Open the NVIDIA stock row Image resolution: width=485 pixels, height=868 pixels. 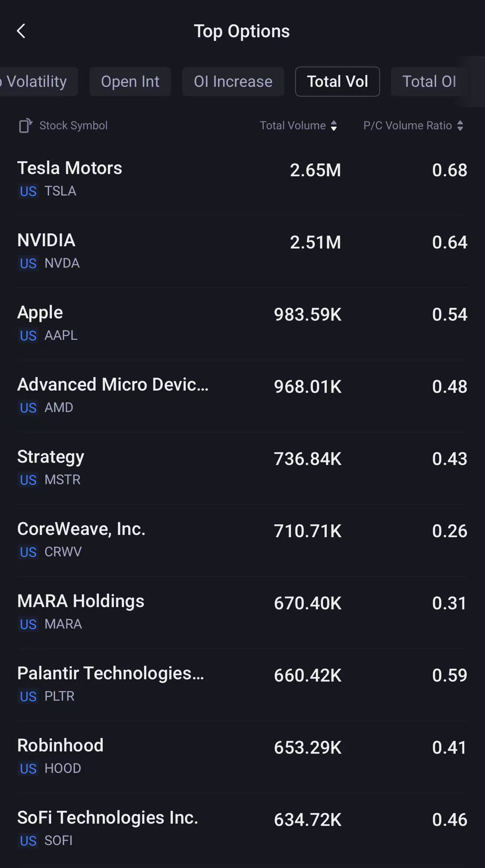242,251
